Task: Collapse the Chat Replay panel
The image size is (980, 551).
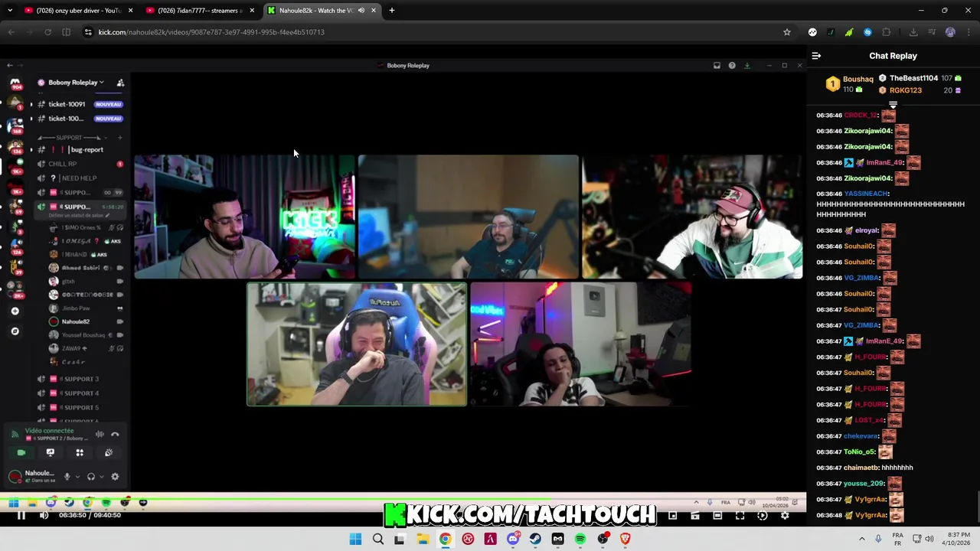Action: point(816,56)
